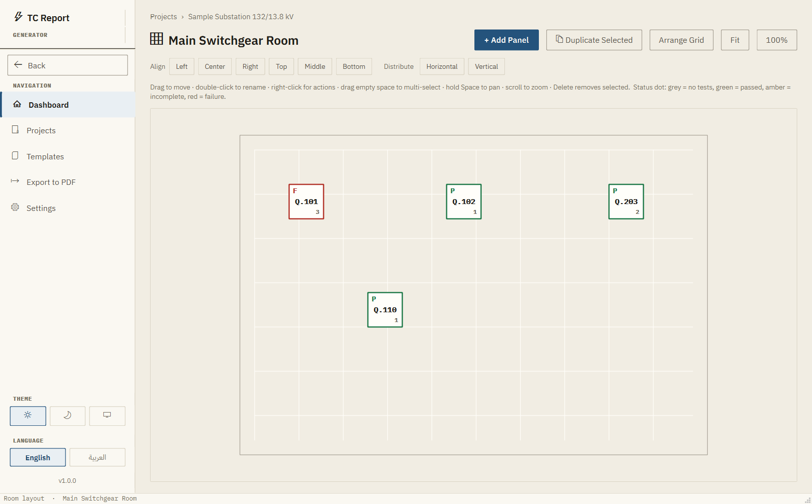Open Sample Substation 132/13.8 kV breadcrumb
This screenshot has width=812, height=504.
tap(241, 17)
